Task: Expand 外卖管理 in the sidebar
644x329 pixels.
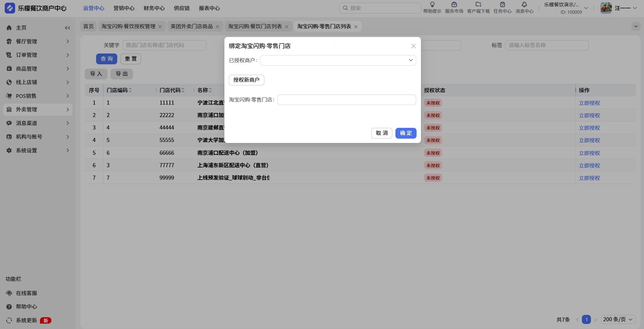Action: coord(38,110)
